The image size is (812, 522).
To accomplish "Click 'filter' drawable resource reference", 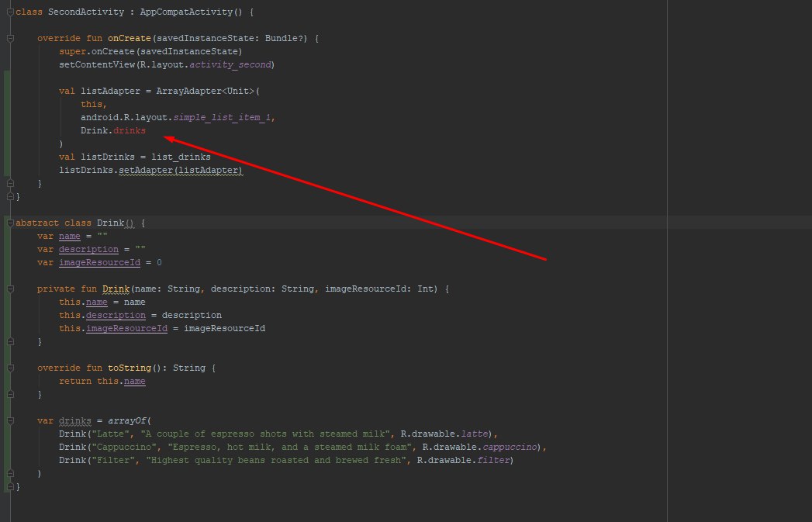I will tap(493, 461).
